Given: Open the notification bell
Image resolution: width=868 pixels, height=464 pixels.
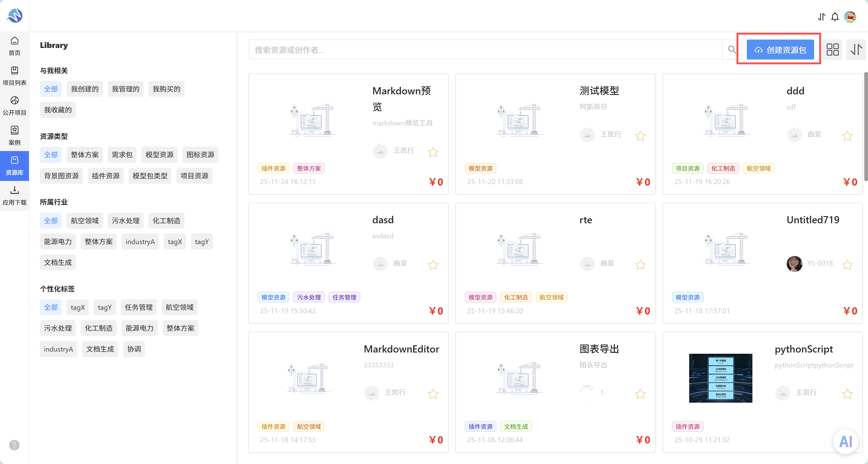Looking at the screenshot, I should pyautogui.click(x=835, y=17).
